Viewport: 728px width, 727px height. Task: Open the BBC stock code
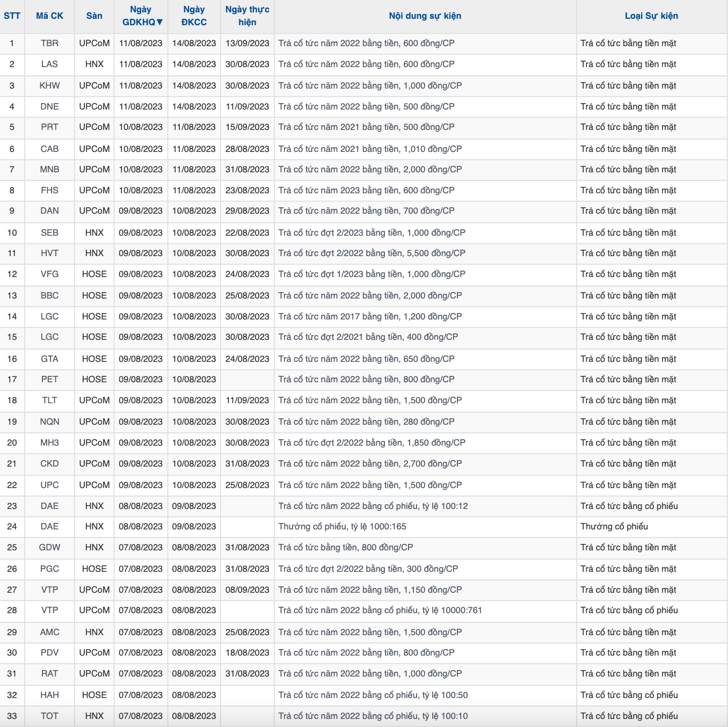coord(49,296)
